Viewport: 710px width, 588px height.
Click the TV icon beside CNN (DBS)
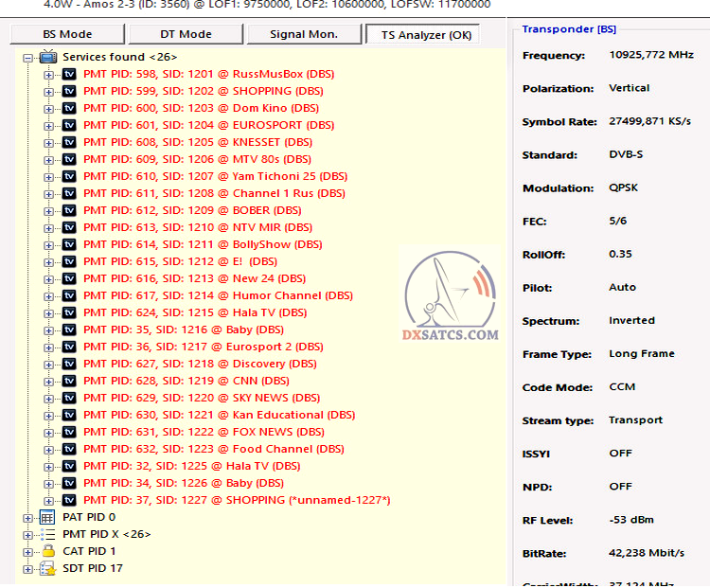69,381
